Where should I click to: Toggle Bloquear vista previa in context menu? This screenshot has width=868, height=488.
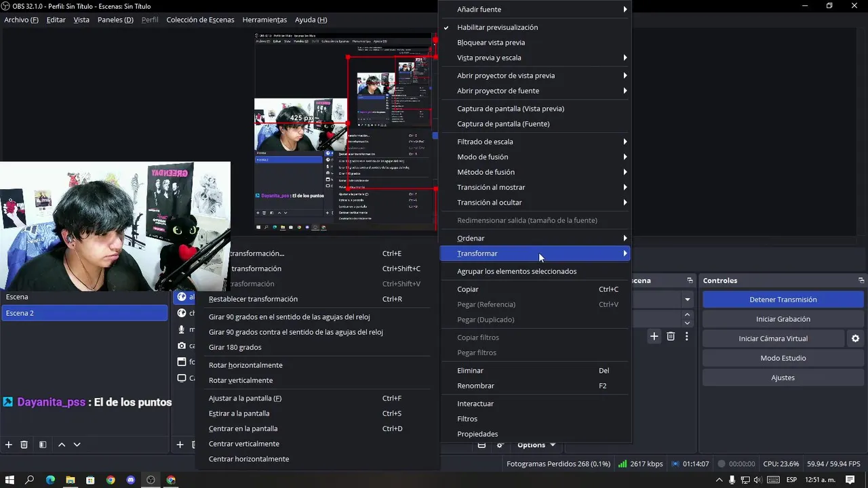tap(536, 43)
